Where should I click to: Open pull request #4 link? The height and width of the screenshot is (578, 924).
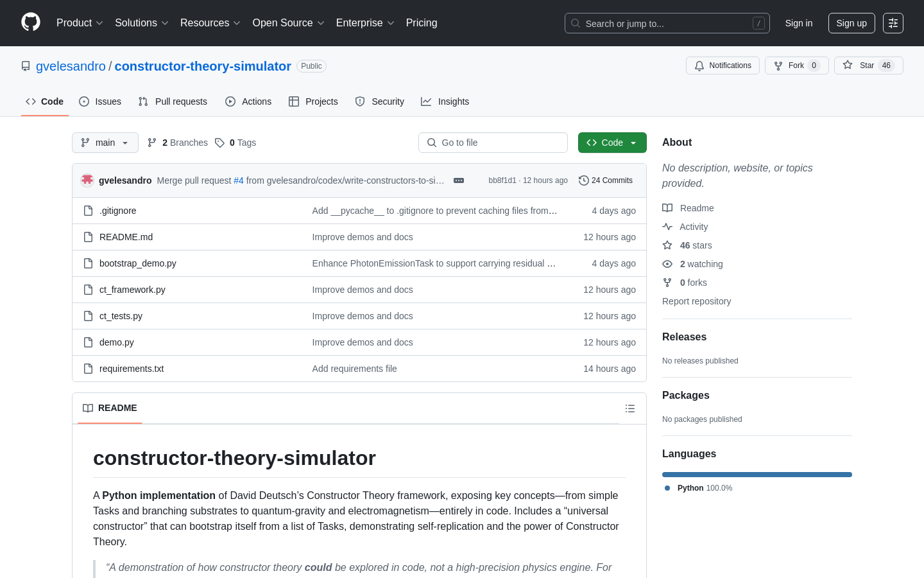pos(239,180)
